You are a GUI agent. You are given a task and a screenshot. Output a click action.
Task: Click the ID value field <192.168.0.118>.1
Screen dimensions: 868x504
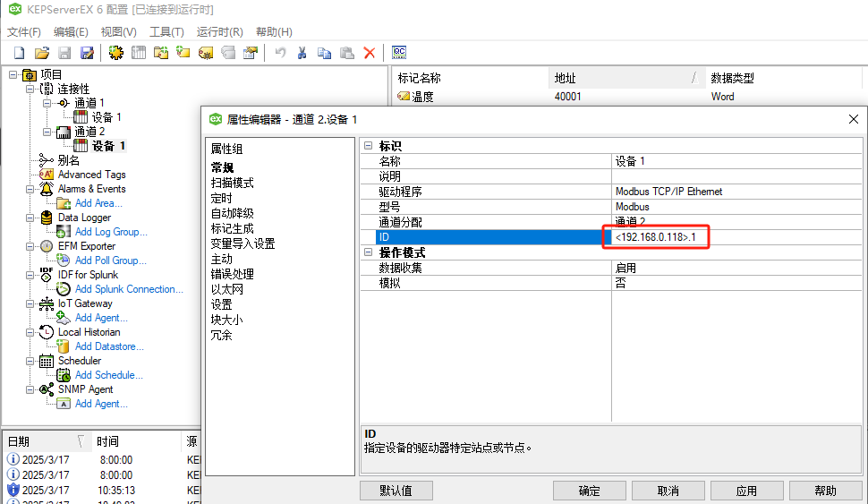point(736,237)
